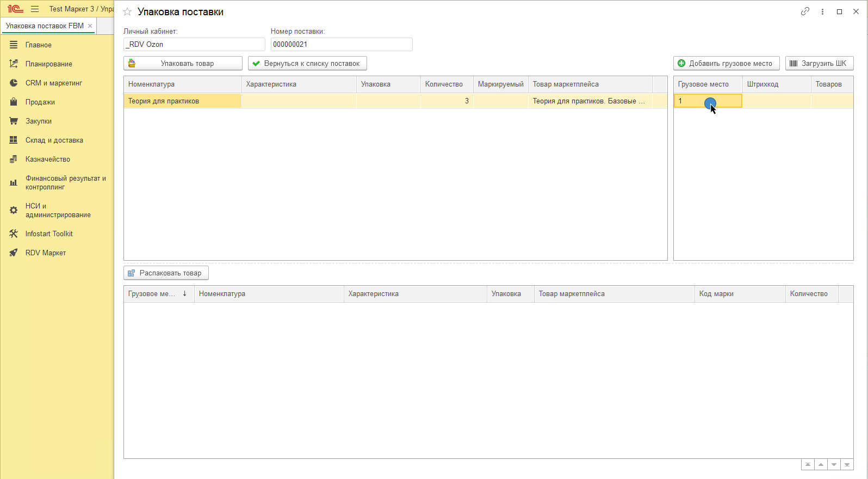Click the favorites star icon beside Упаковка поставки
The height and width of the screenshot is (479, 868).
pos(127,12)
